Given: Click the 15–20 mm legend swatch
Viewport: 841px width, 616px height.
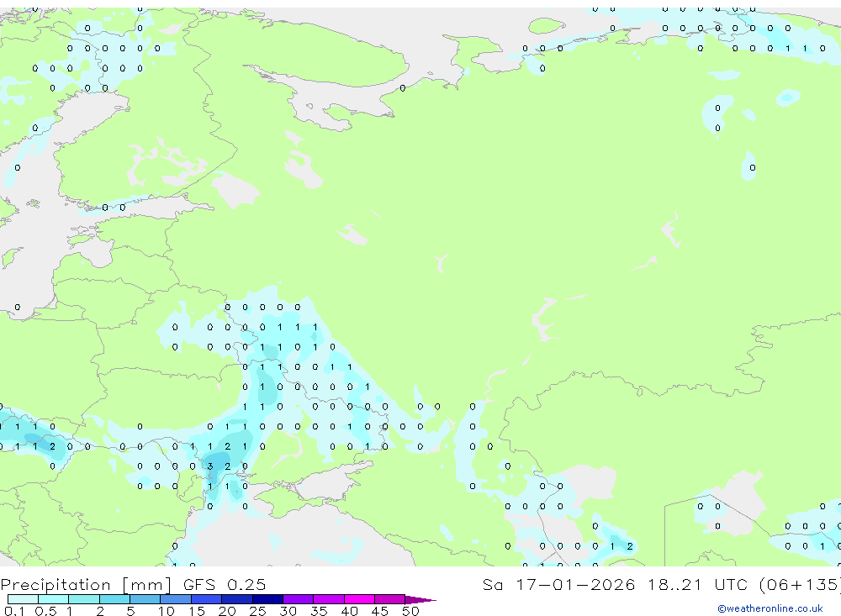Looking at the screenshot, I should [x=207, y=599].
